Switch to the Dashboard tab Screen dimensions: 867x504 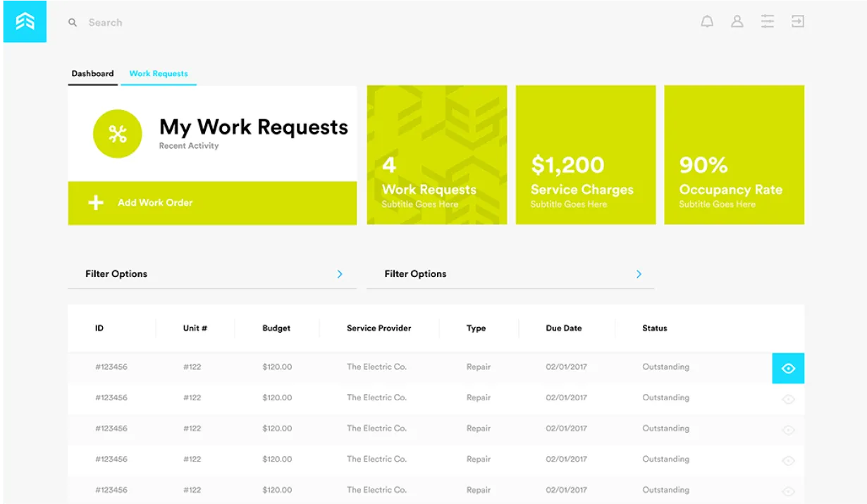coord(92,74)
